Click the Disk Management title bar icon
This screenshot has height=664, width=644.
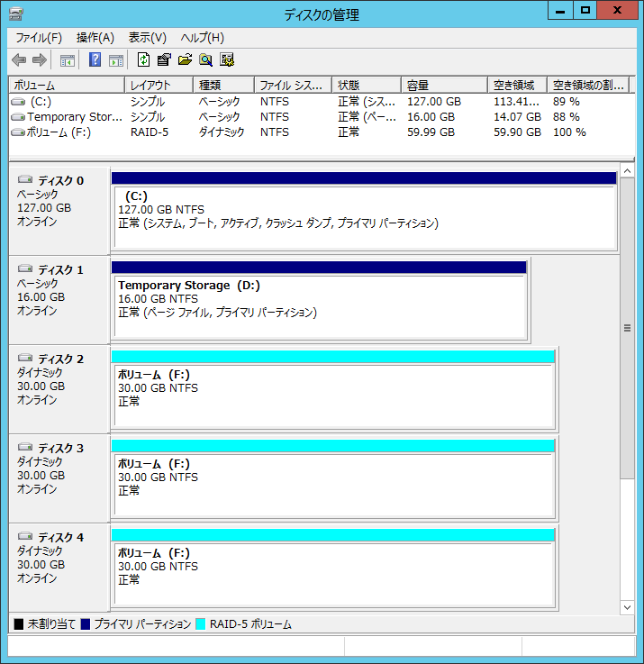16,14
